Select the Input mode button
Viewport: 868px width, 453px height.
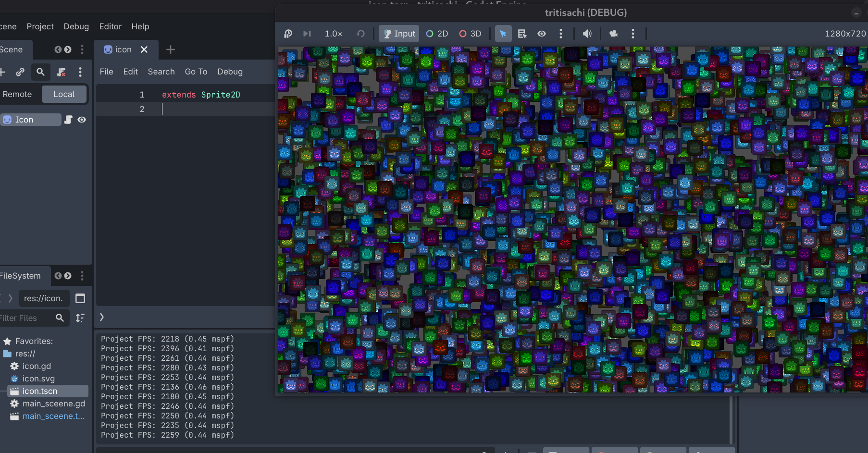coord(399,34)
